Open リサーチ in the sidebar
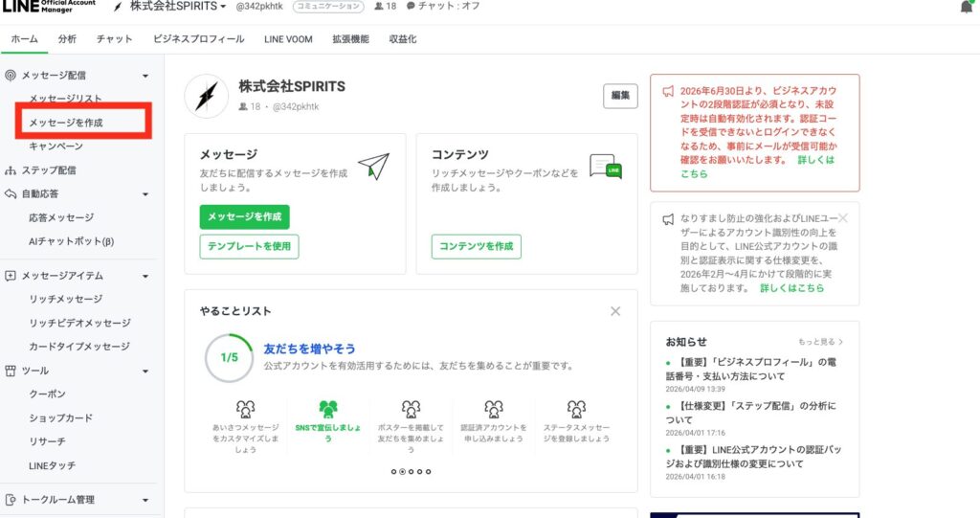 47,441
